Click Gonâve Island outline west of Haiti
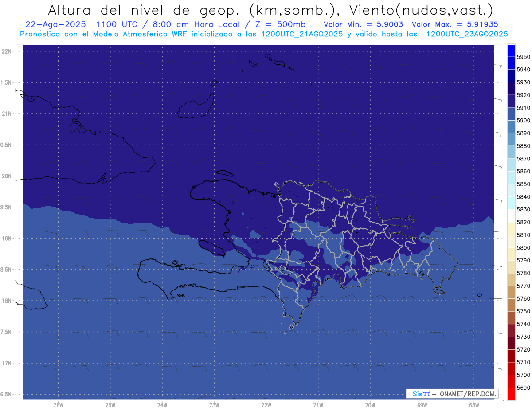Screen dimensions: 532x411 (211, 248)
